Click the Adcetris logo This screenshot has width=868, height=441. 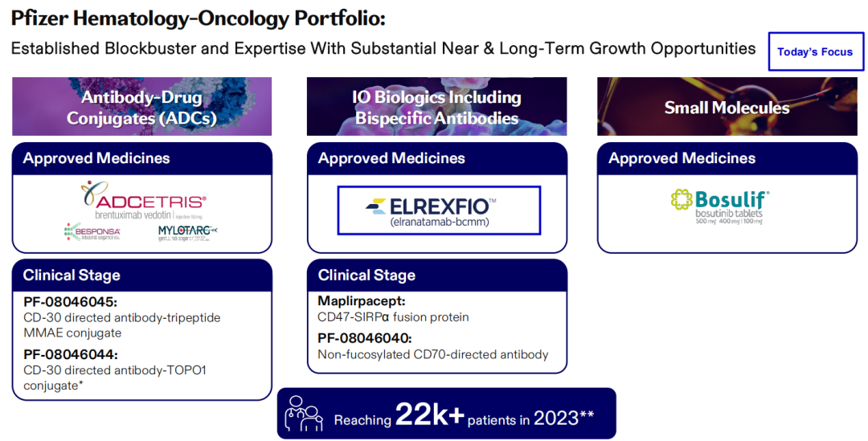pyautogui.click(x=143, y=202)
